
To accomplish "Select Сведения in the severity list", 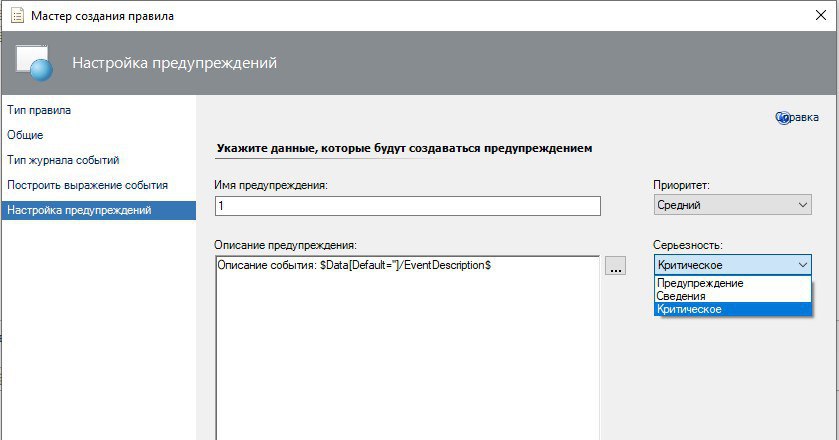I will point(733,296).
